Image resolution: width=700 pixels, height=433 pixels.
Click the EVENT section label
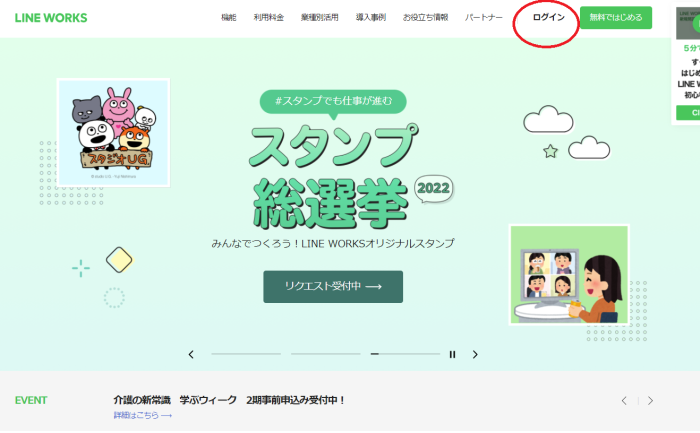[31, 400]
